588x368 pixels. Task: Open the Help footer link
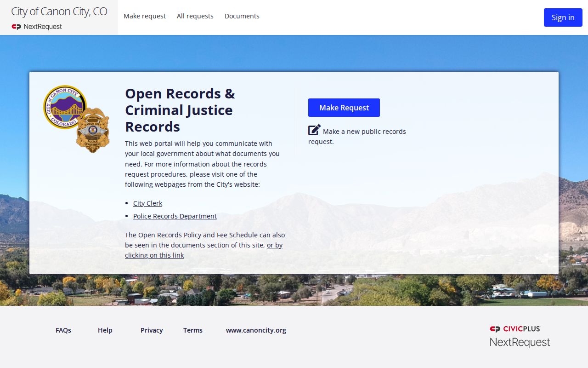click(x=105, y=330)
